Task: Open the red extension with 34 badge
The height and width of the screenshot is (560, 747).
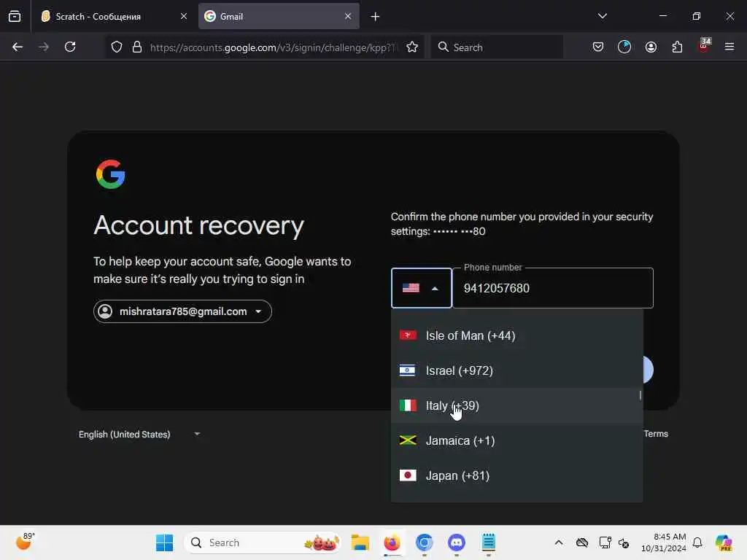Action: tap(704, 46)
